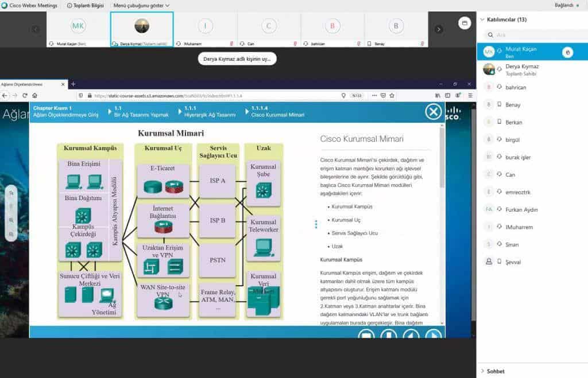The image size is (588, 378).
Task: Select burak igler in participants list
Action: click(532, 157)
